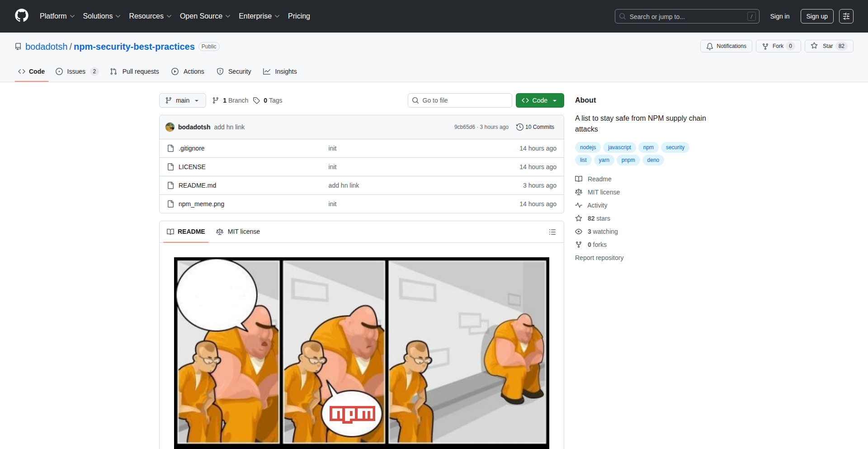Open the 'add hn link' commit on README.md row

point(344,185)
